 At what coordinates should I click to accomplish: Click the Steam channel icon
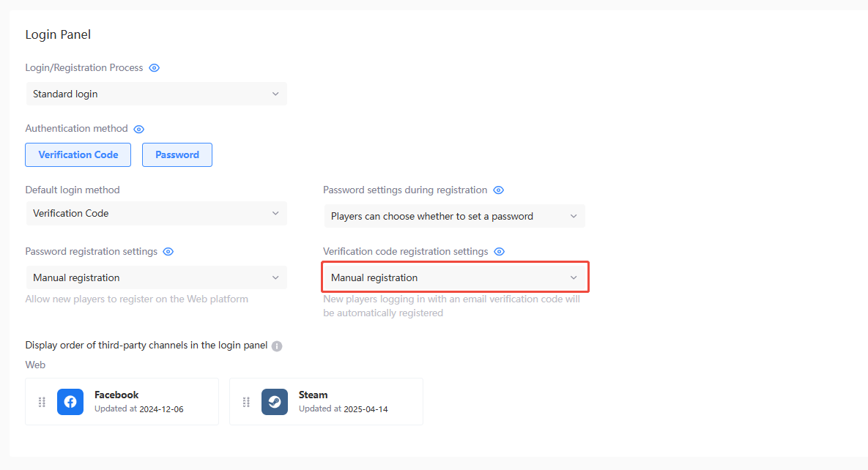[x=274, y=401]
